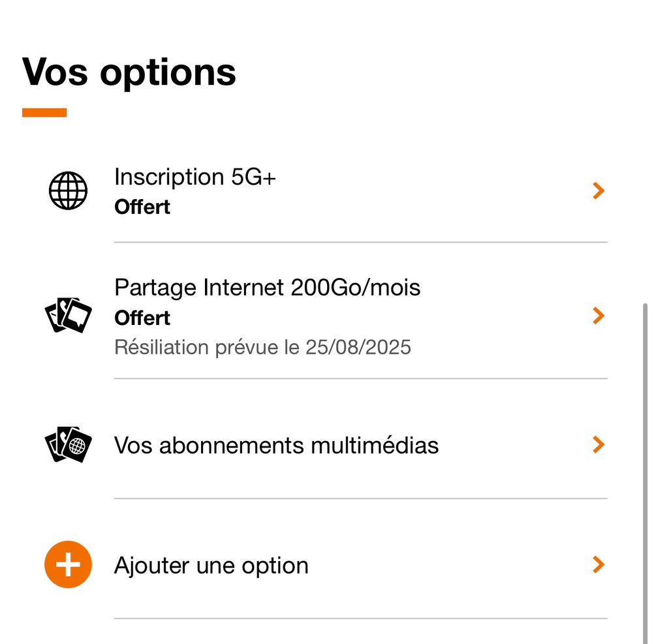Click the orange accent bar under the heading
Image resolution: width=652 pixels, height=644 pixels.
44,112
